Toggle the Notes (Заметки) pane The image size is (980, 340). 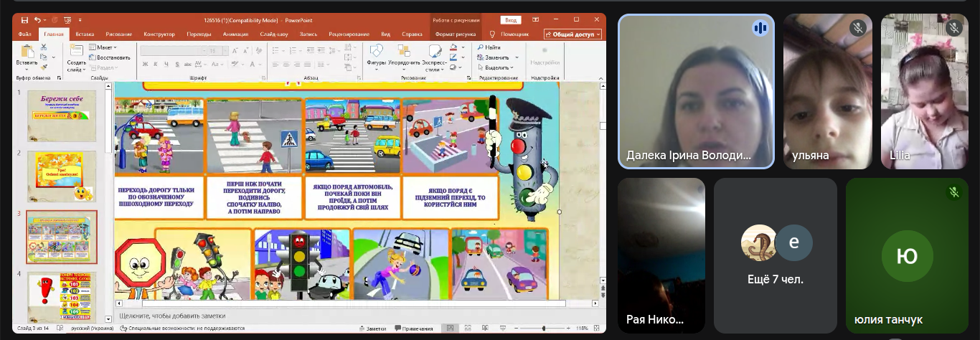click(x=372, y=329)
